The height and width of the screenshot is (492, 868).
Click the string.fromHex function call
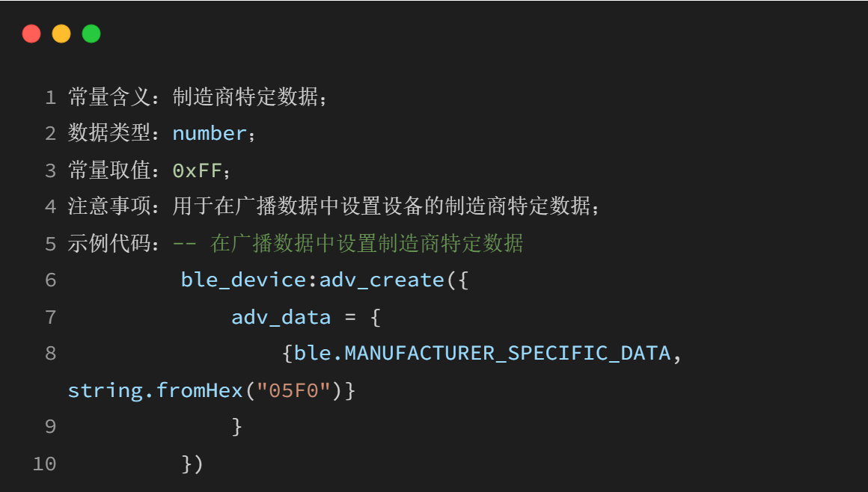(x=155, y=390)
